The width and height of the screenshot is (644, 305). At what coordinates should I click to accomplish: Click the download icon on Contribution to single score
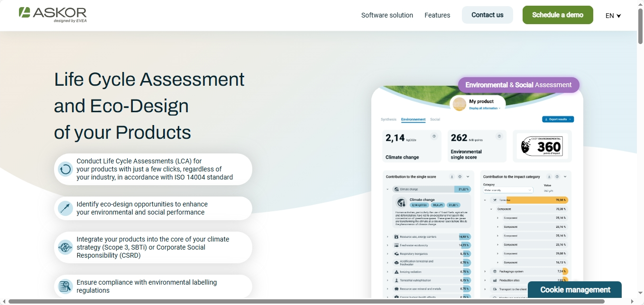(452, 177)
